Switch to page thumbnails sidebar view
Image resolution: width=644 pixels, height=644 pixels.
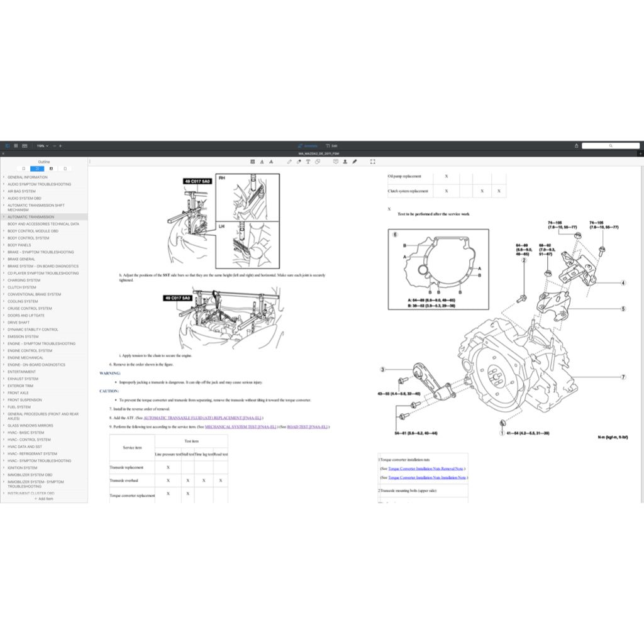point(23,169)
